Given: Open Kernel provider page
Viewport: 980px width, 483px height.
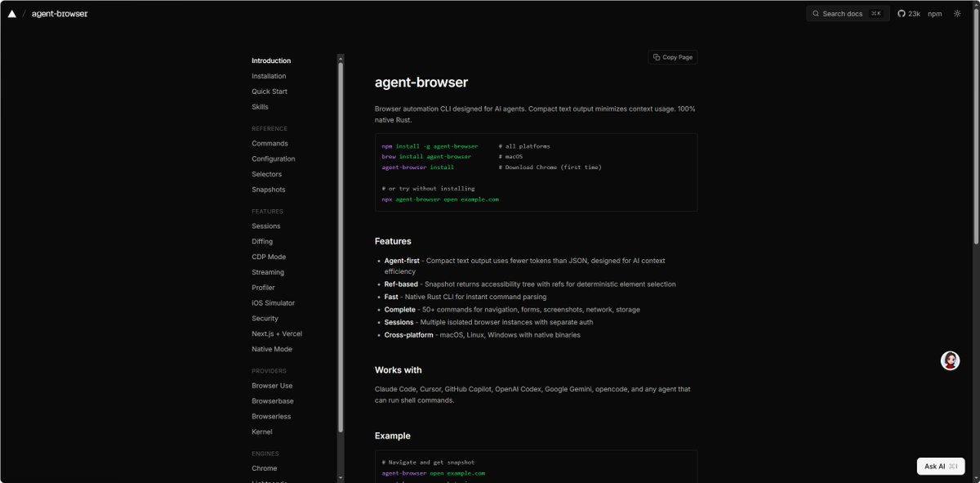Looking at the screenshot, I should [x=262, y=432].
